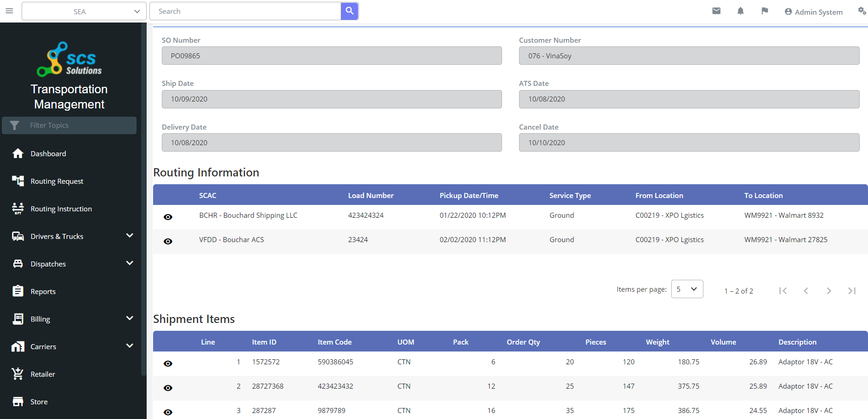This screenshot has width=868, height=419.
Task: Click the Filter Topics field
Action: tap(69, 125)
